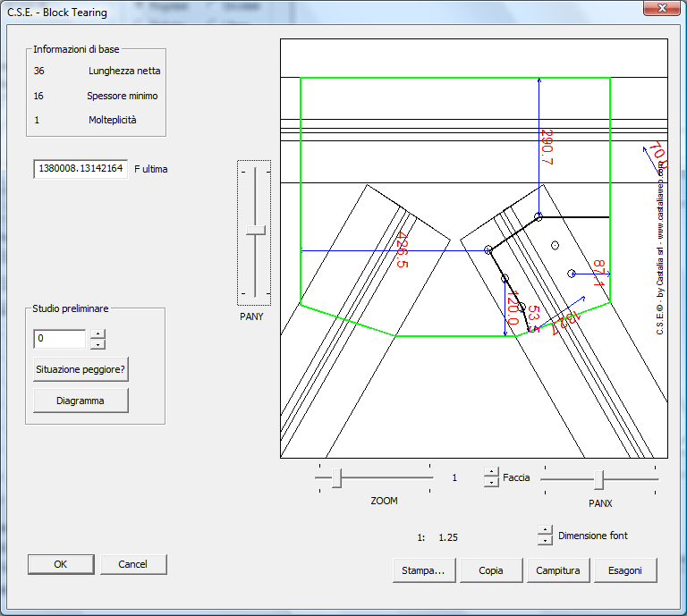Show hexagons with Esagoni button
This screenshot has width=687, height=616.
625,570
